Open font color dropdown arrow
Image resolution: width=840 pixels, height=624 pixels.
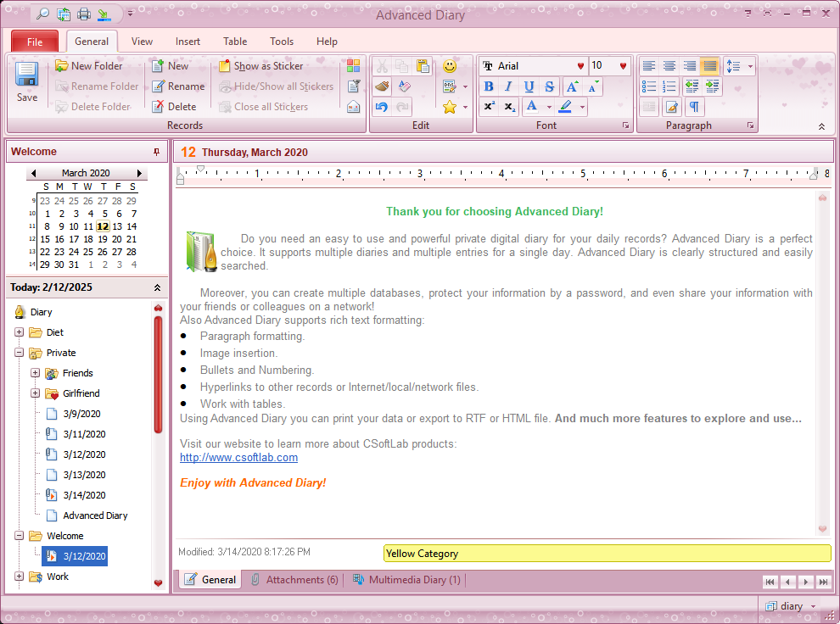[x=549, y=107]
